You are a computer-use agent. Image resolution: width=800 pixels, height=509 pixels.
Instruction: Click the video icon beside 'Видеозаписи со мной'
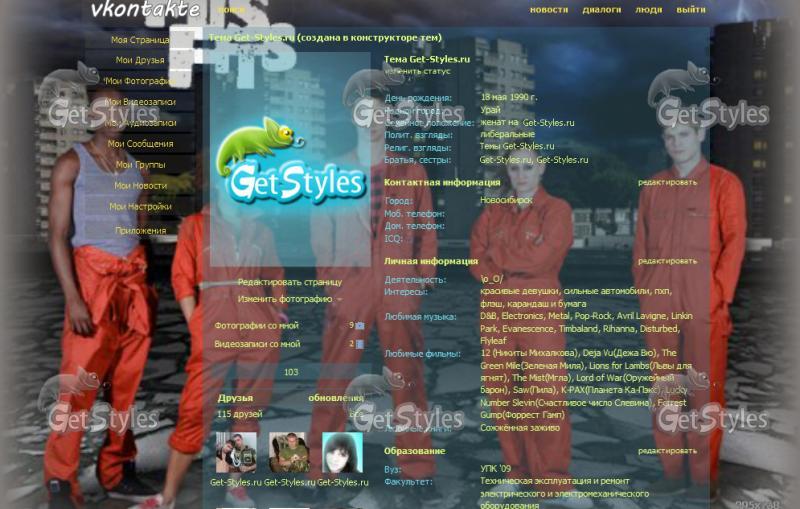[360, 344]
